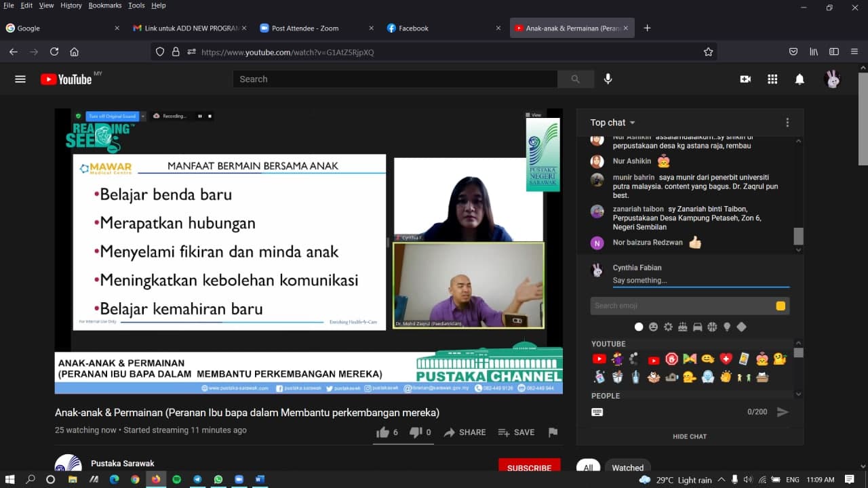Open the account avatar menu
868x488 pixels.
click(x=833, y=79)
